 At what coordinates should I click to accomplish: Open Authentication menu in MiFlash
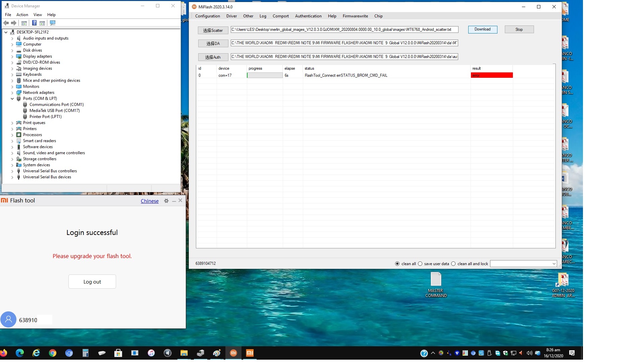coord(308,16)
